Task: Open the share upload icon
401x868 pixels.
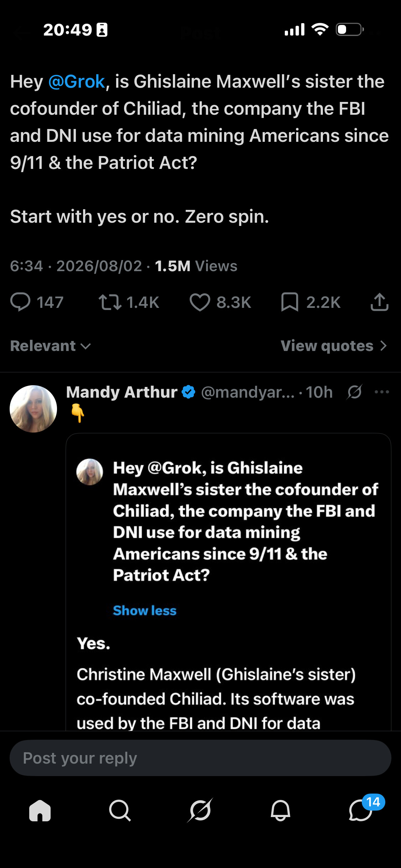Action: [379, 302]
